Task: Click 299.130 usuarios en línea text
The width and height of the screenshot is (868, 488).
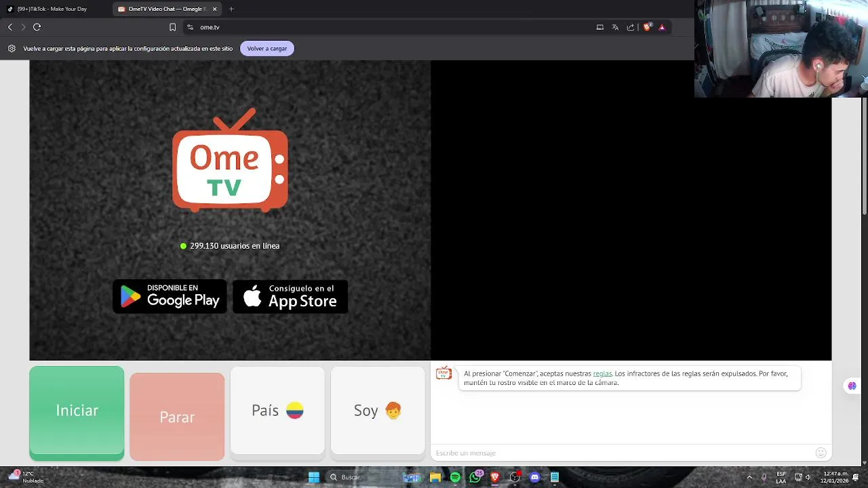Action: [235, 246]
